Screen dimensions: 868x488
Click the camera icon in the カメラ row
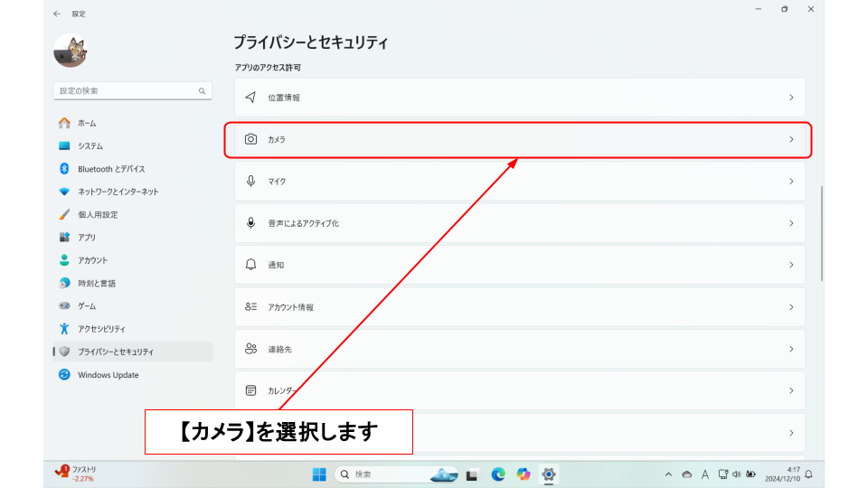click(x=250, y=139)
